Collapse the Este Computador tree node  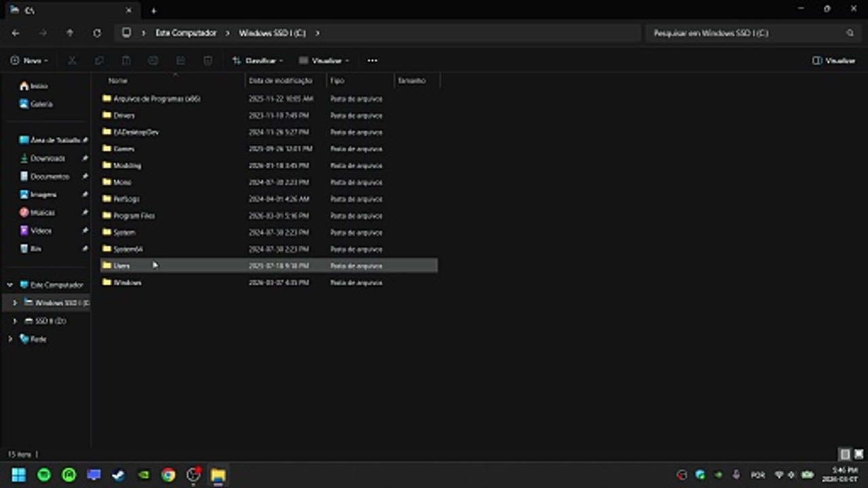point(9,285)
